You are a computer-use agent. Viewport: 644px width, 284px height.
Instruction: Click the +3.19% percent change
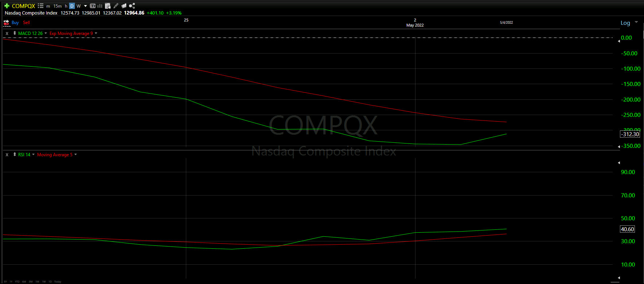coord(174,13)
